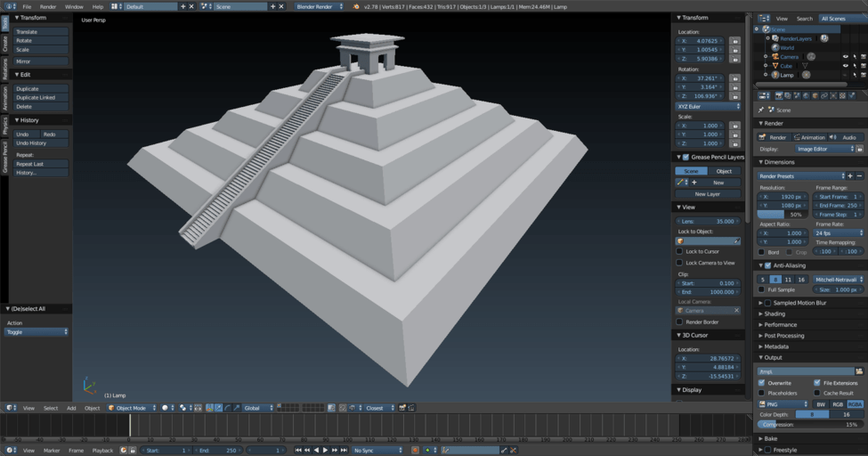Click the camera icon next to Render
868x456 pixels.
click(763, 137)
